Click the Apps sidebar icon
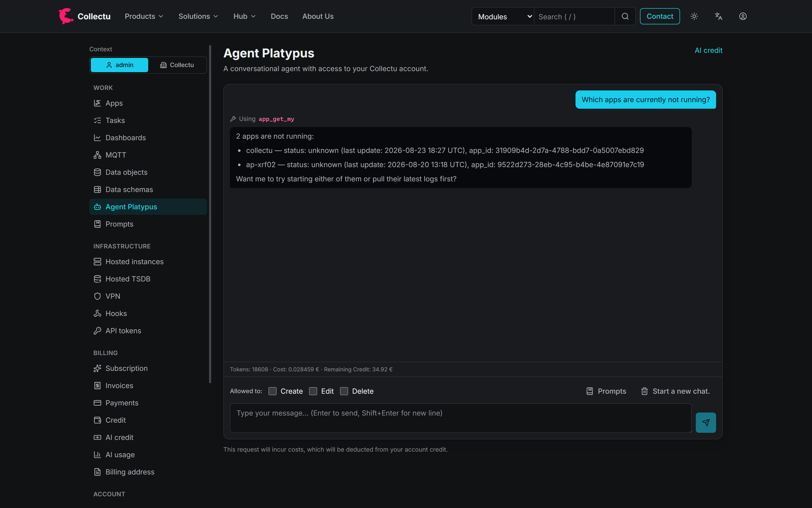 point(97,103)
